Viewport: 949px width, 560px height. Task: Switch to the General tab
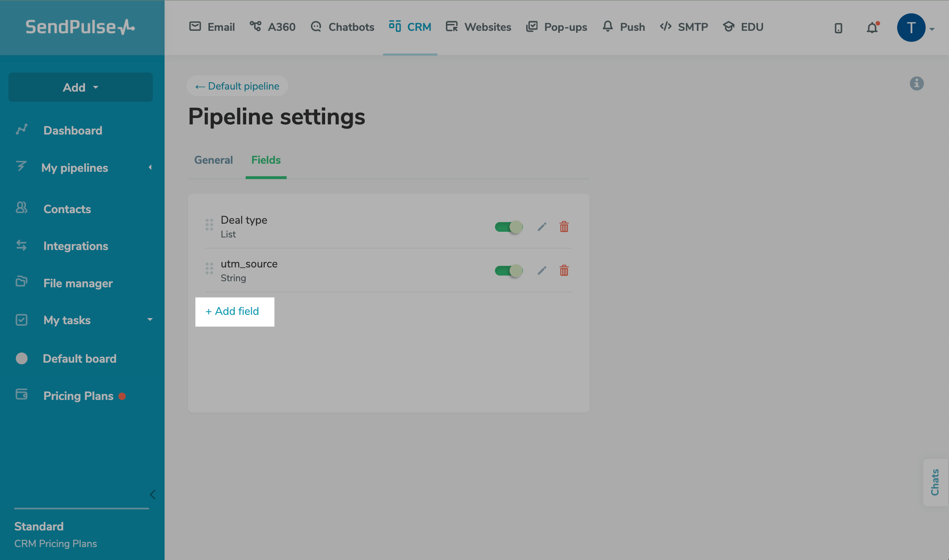click(x=214, y=160)
